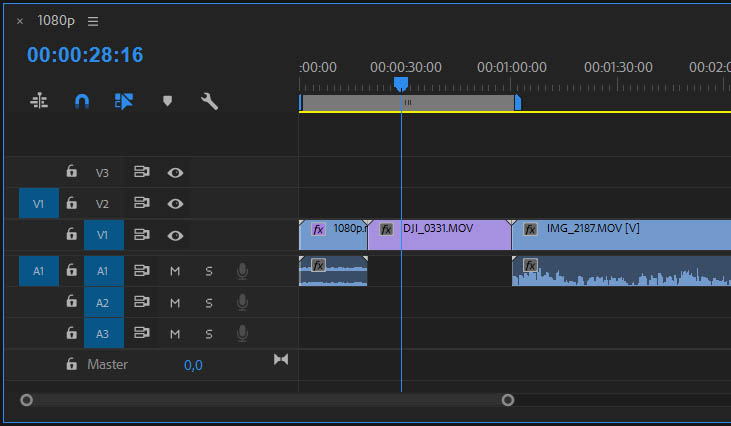Toggle track lock for A2

point(71,301)
